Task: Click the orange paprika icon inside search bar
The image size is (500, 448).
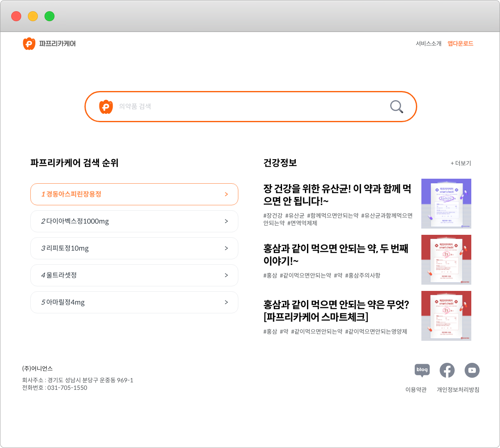Action: point(106,107)
